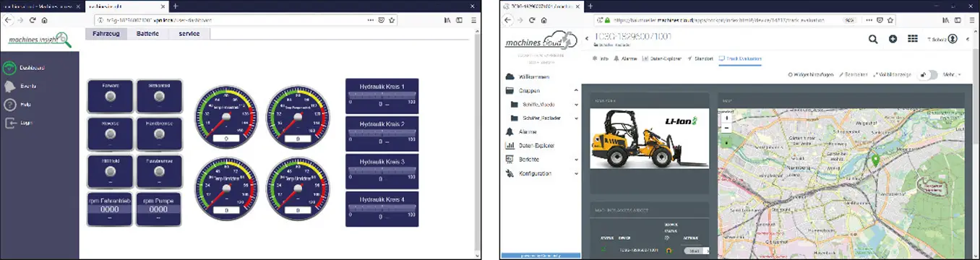Click the Hydraulik Kreis 2 bar gauge
Viewport: 980px width, 260px height.
point(382,134)
